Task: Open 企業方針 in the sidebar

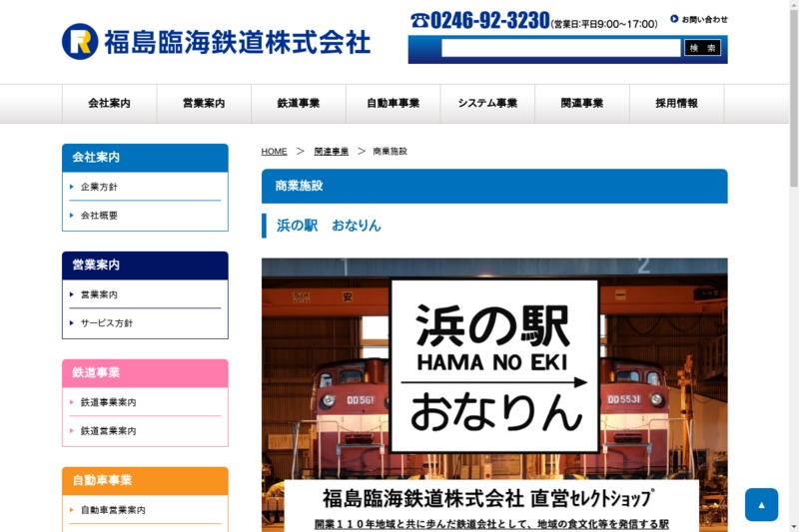Action: point(99,187)
